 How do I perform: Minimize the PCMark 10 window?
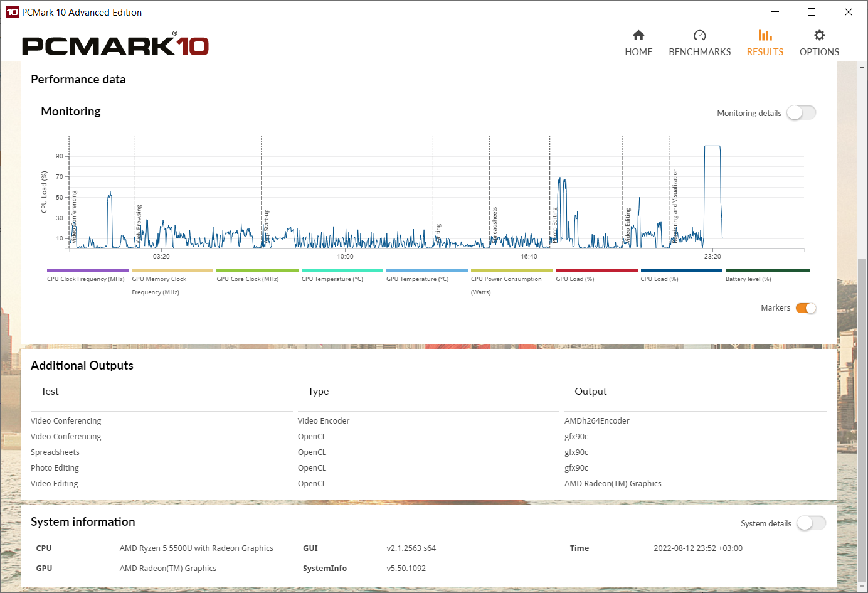point(775,12)
